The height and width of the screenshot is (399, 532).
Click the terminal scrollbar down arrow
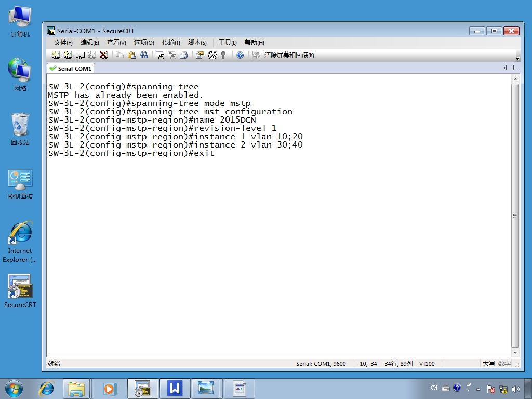[x=515, y=353]
